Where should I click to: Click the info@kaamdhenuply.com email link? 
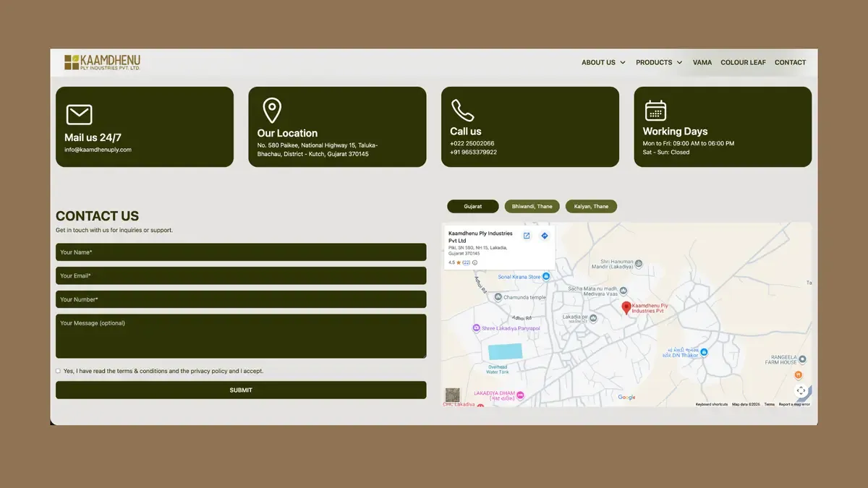click(x=98, y=150)
